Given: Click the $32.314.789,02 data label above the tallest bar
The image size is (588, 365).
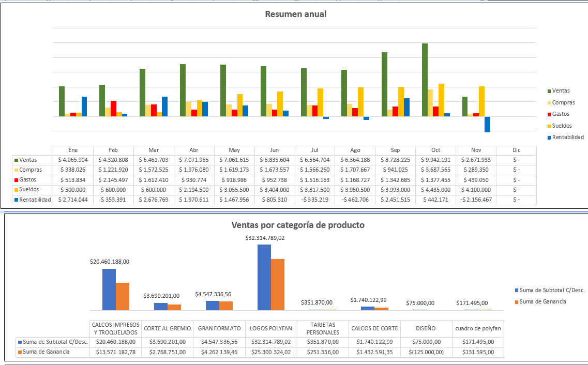Looking at the screenshot, I should pos(265,238).
